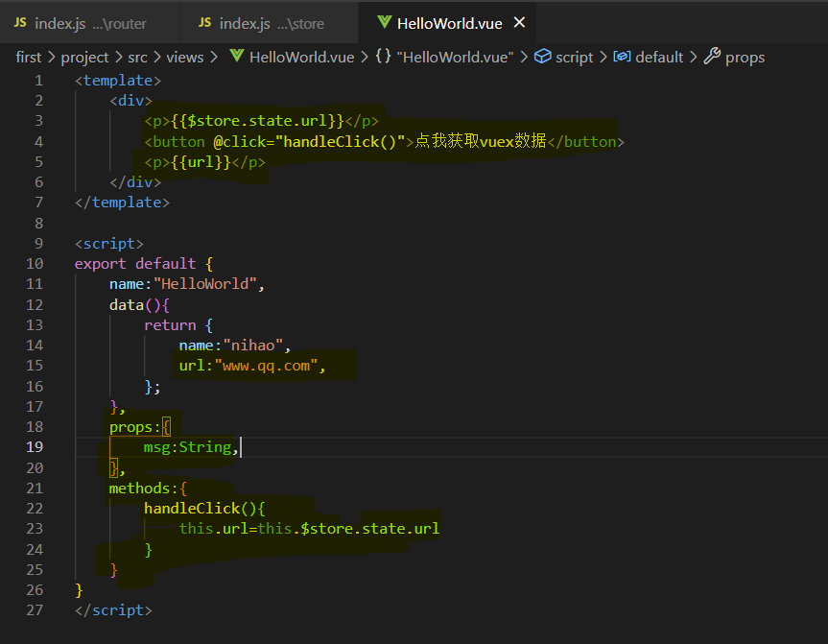Switch to the store index.js tab
The image size is (828, 644).
(270, 23)
